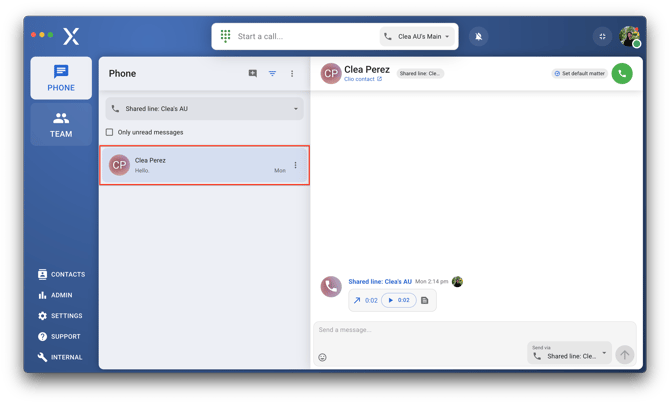670x404 pixels.
Task: Open the Clio contact link
Action: click(x=363, y=79)
